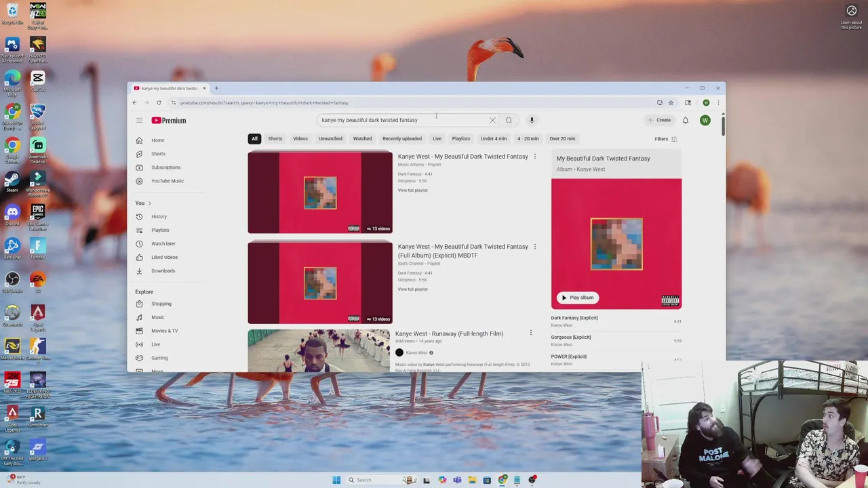Select the Shorts filter chip
The height and width of the screenshot is (488, 868).
275,139
